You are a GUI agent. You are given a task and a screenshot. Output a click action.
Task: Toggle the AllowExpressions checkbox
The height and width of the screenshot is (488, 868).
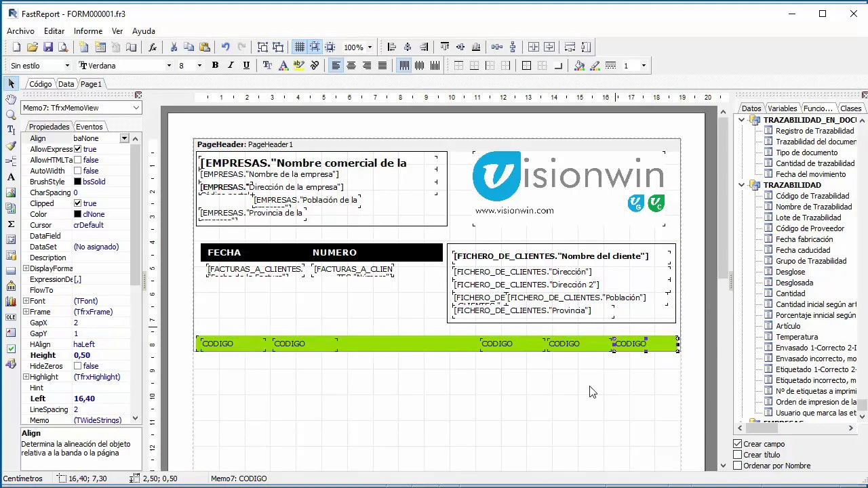pos(77,149)
